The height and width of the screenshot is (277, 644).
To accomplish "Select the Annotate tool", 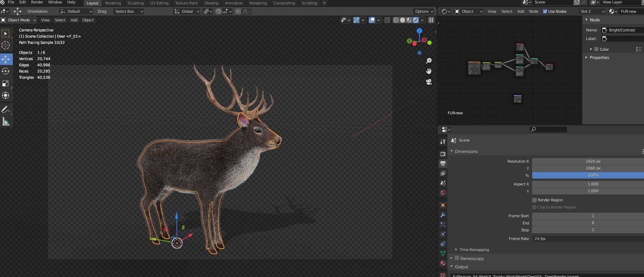I will [6, 109].
